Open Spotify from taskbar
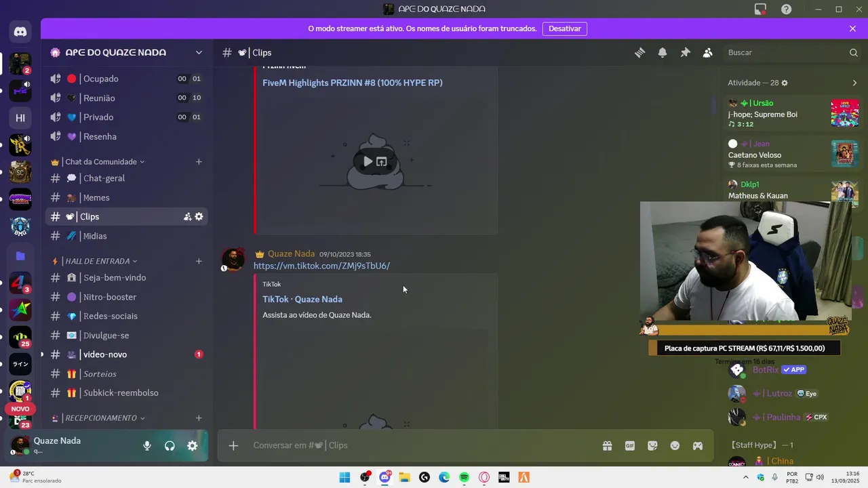This screenshot has width=868, height=488. coord(464,477)
